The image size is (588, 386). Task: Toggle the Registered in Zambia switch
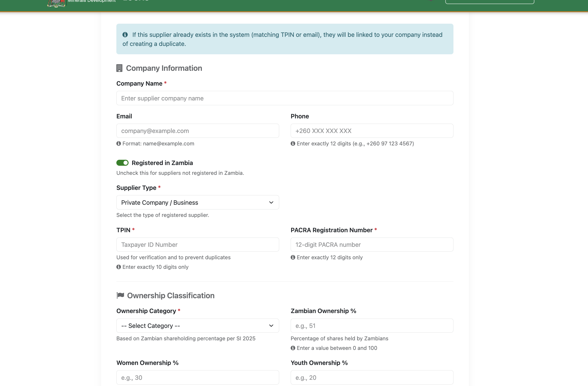[123, 163]
